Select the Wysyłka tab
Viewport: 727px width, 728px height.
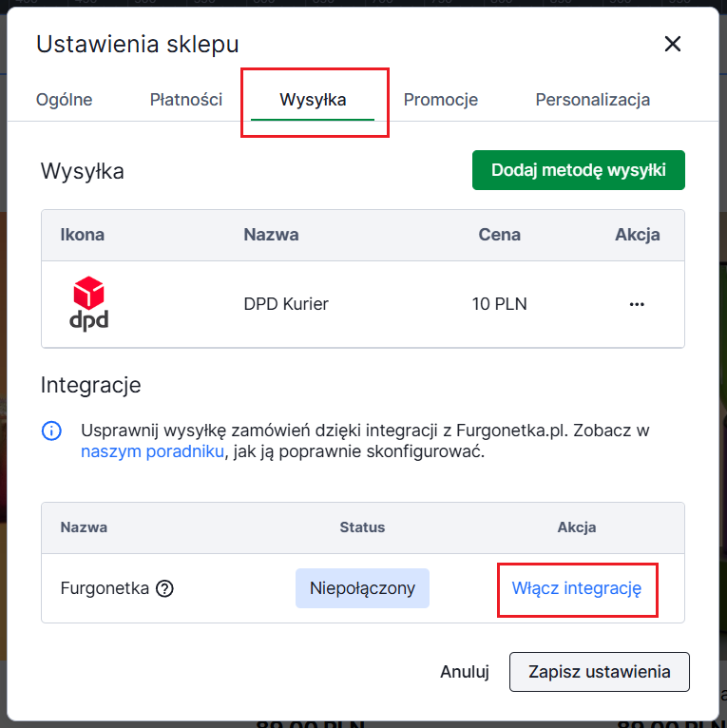(313, 100)
